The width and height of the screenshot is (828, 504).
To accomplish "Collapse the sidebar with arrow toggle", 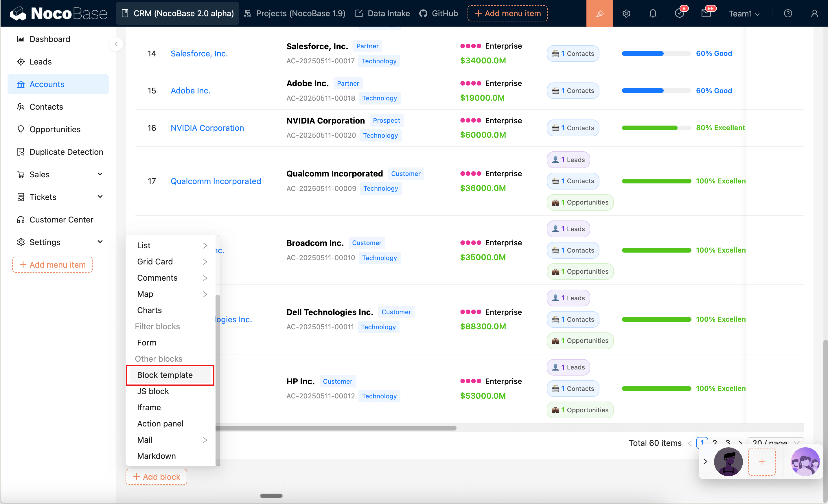I will [116, 44].
